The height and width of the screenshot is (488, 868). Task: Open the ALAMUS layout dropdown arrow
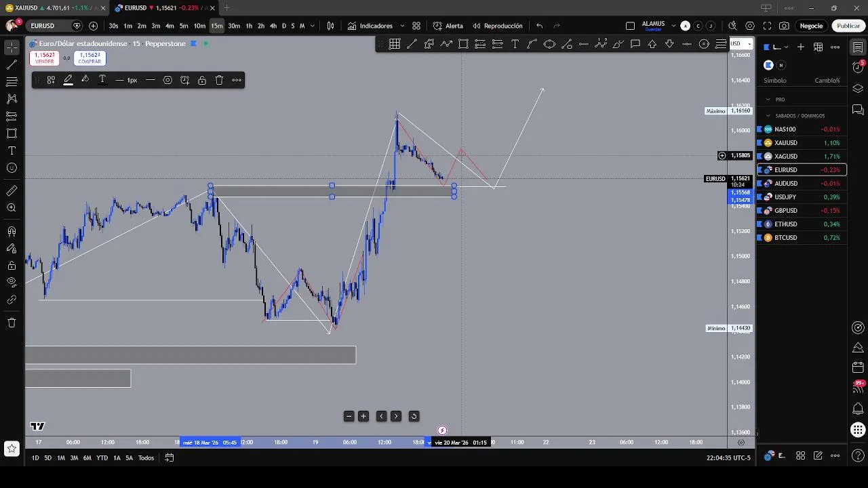(673, 26)
